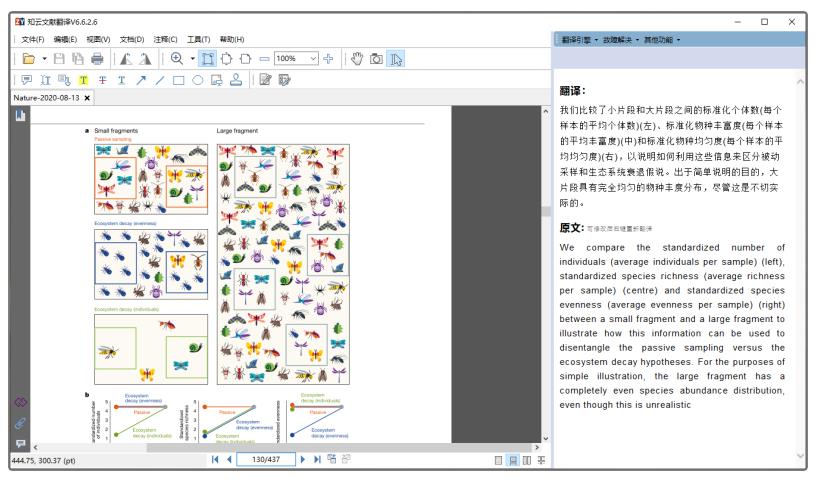Toggle continuous page scrolling layout
820x486 pixels.
(515, 459)
